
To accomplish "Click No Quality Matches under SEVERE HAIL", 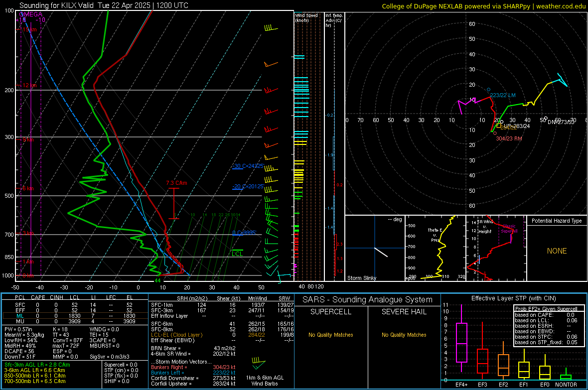I will pos(404,335).
